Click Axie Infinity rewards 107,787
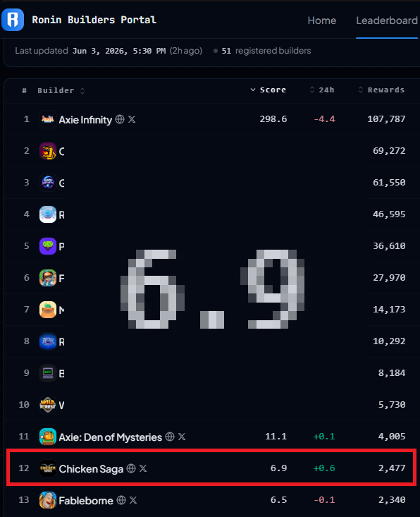The height and width of the screenshot is (517, 420). (x=386, y=118)
